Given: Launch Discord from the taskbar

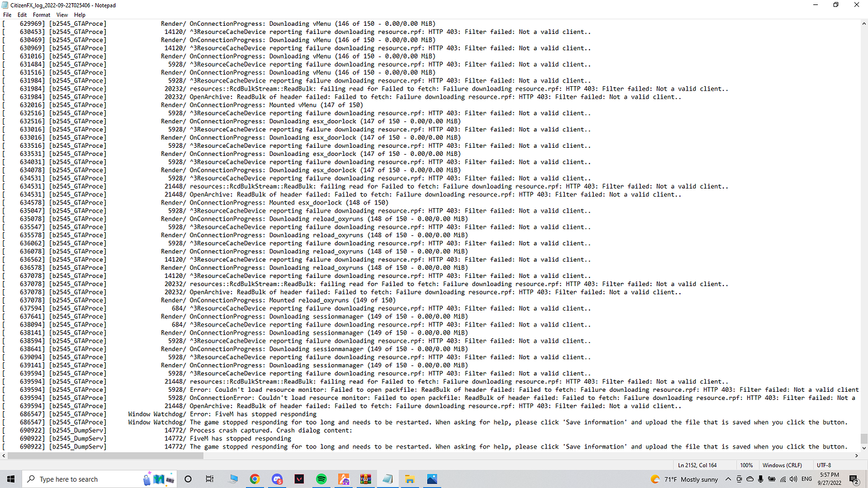Looking at the screenshot, I should click(277, 479).
